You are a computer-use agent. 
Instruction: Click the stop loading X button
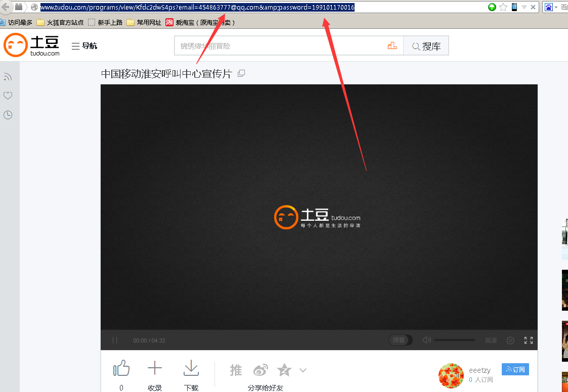[x=533, y=7]
